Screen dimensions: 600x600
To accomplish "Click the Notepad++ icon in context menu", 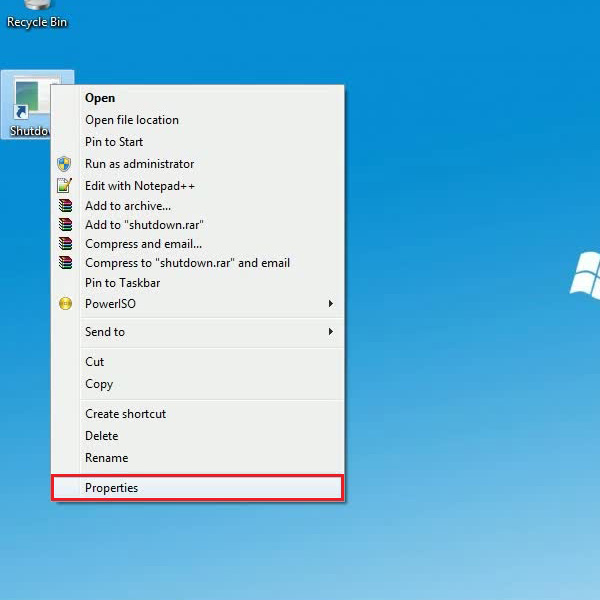I will pyautogui.click(x=64, y=186).
